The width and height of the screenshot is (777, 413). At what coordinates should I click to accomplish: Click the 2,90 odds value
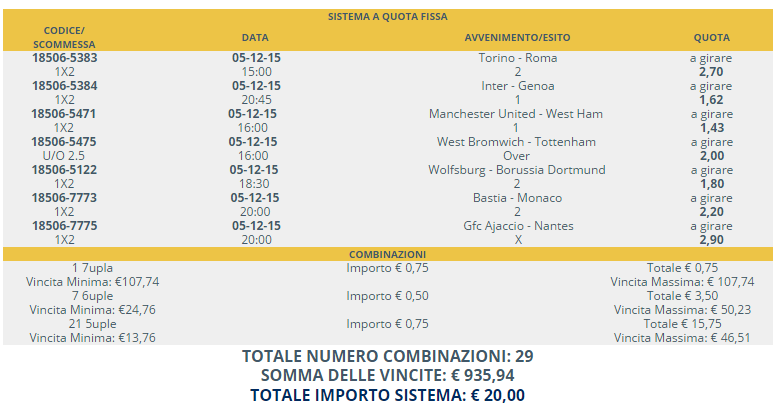(x=711, y=240)
